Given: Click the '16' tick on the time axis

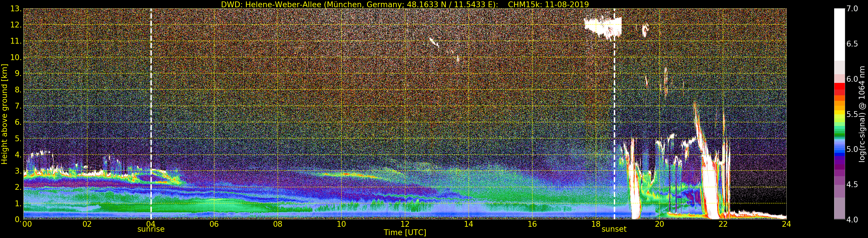Looking at the screenshot, I should point(532,224).
